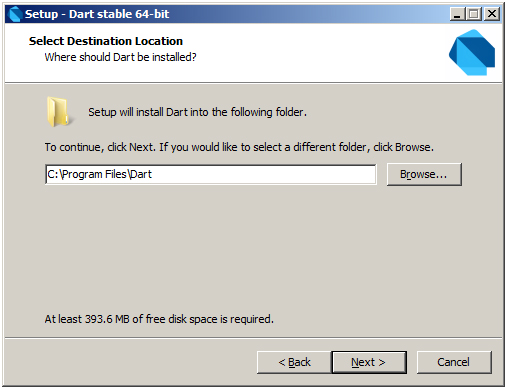This screenshot has height=389, width=507.
Task: Click the Dart icon in the title bar
Action: [15, 14]
